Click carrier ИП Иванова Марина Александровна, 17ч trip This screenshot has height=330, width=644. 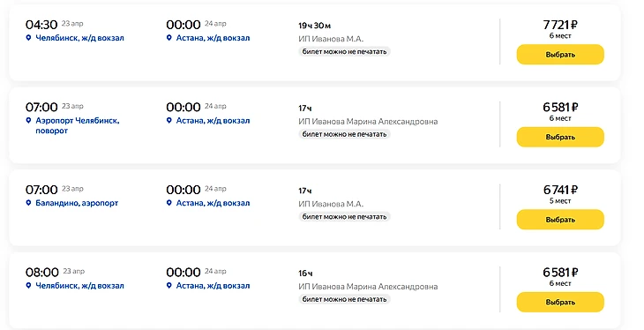click(368, 122)
